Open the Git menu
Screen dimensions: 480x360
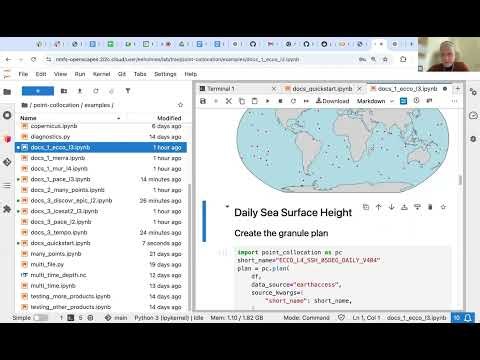coord(122,74)
